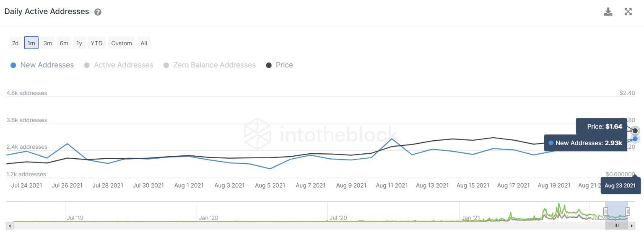Select the left brush handle on mini timeline

tap(606, 211)
